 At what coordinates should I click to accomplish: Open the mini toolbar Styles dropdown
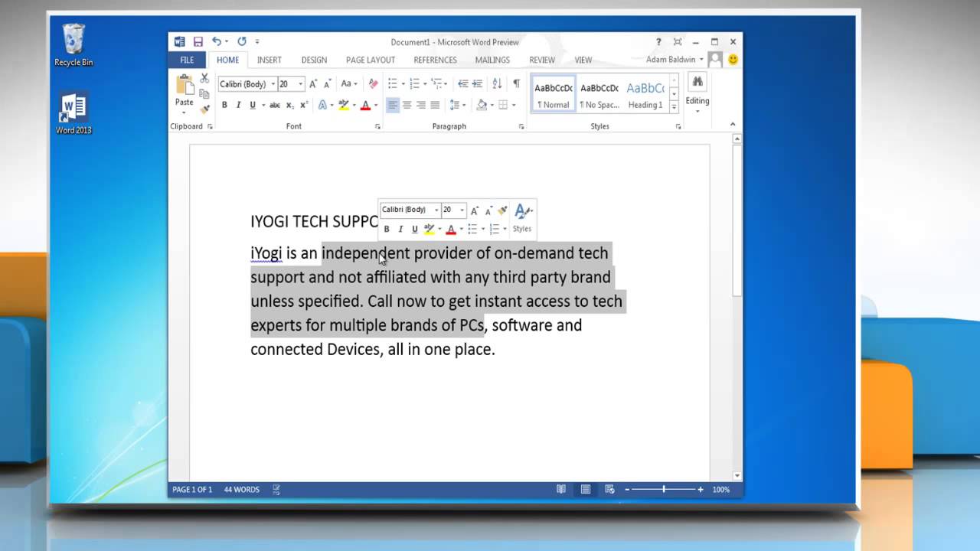click(x=523, y=217)
